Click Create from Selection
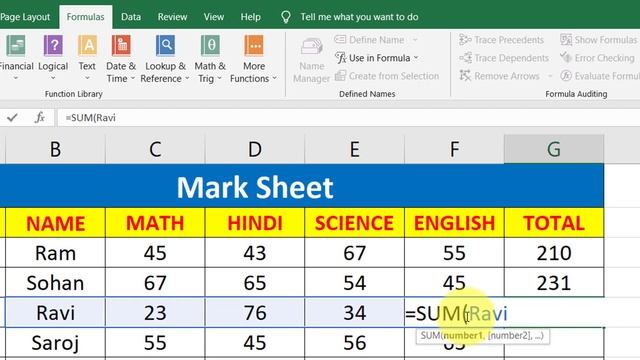The image size is (640, 360). coord(387,76)
